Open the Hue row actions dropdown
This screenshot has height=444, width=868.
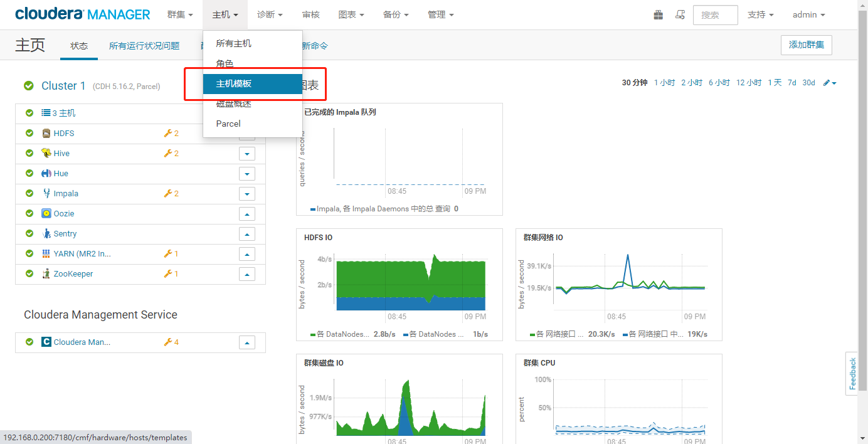[247, 174]
